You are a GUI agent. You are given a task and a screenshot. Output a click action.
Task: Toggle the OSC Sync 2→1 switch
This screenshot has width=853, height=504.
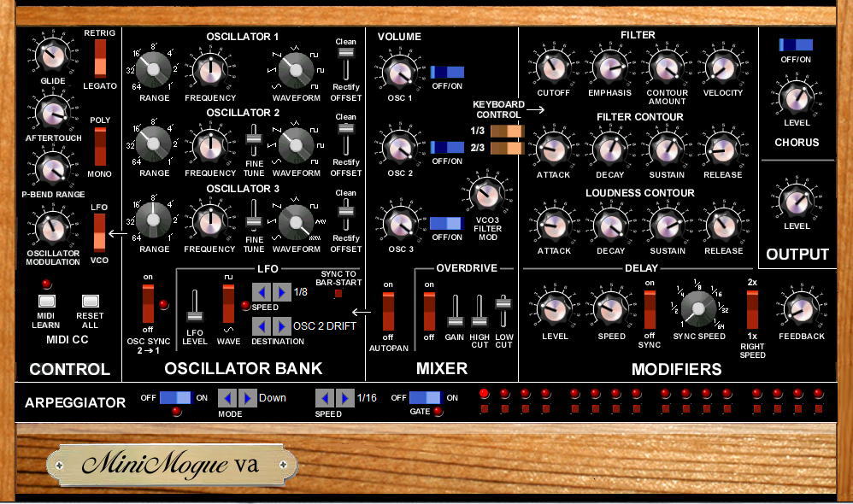[x=148, y=304]
